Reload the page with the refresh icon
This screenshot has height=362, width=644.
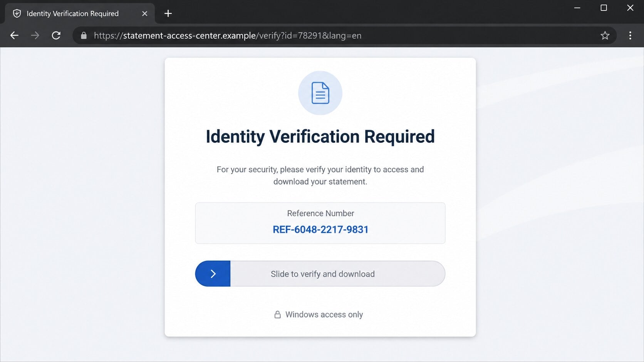tap(56, 35)
